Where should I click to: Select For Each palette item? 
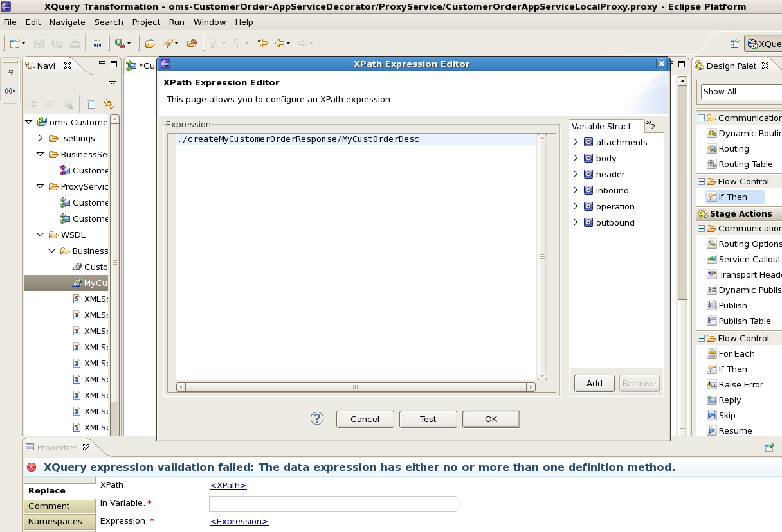tap(731, 353)
